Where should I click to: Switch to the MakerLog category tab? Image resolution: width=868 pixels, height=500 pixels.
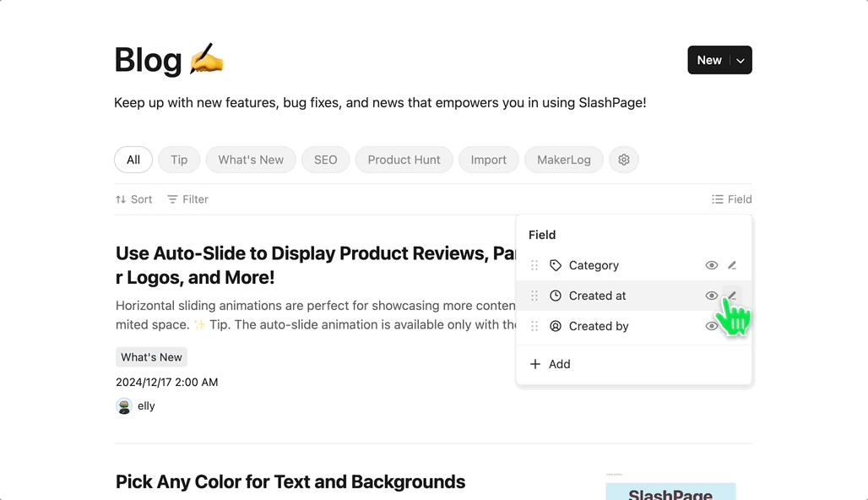tap(563, 160)
